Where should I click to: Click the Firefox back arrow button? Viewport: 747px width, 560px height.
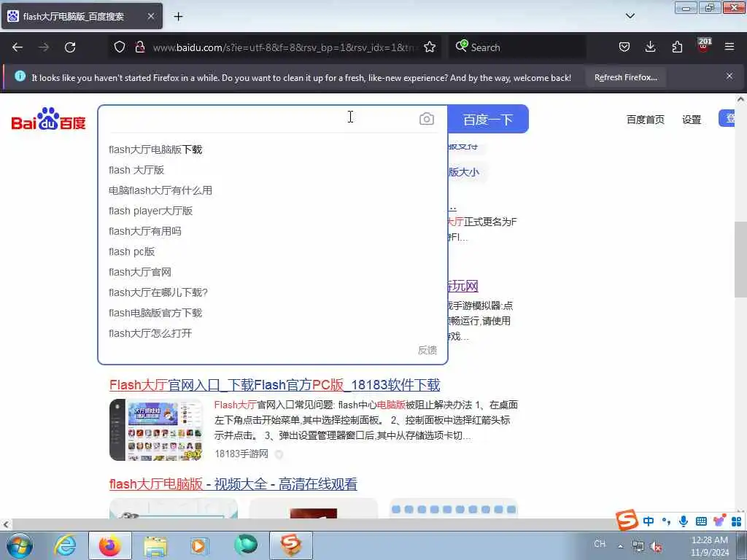(x=18, y=47)
